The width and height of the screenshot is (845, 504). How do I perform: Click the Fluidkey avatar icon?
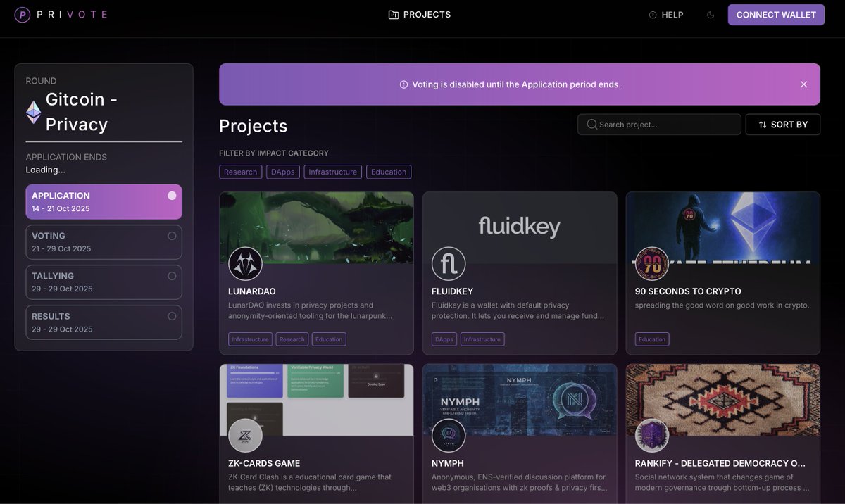[449, 264]
